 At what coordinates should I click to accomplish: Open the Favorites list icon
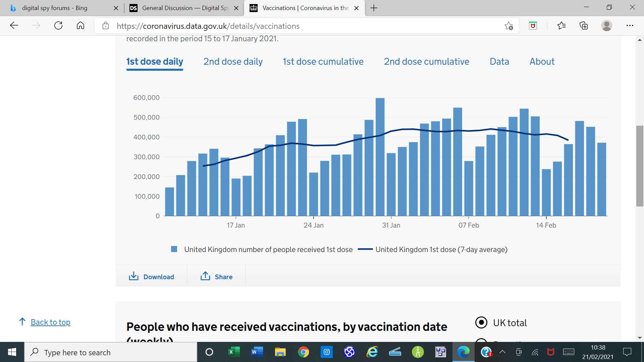pyautogui.click(x=561, y=26)
